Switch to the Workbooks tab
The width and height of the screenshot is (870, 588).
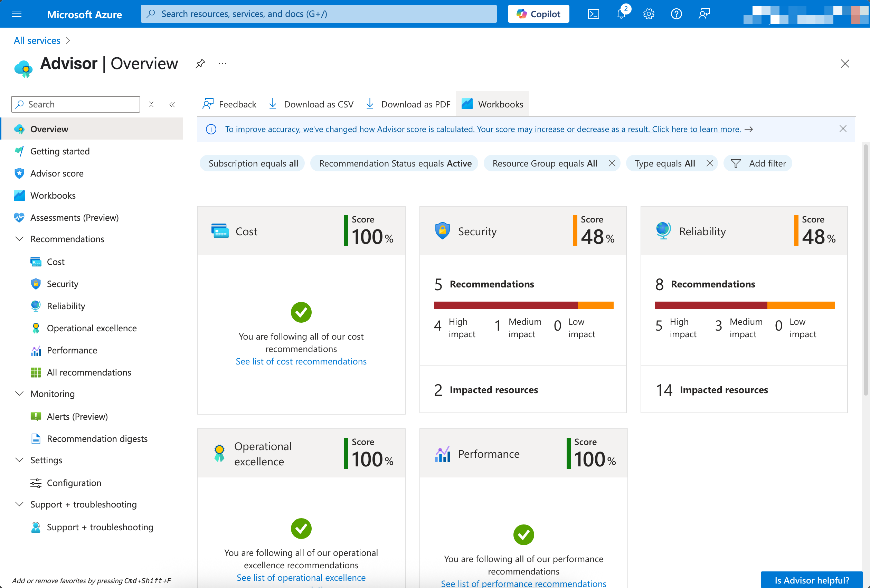[x=492, y=104]
